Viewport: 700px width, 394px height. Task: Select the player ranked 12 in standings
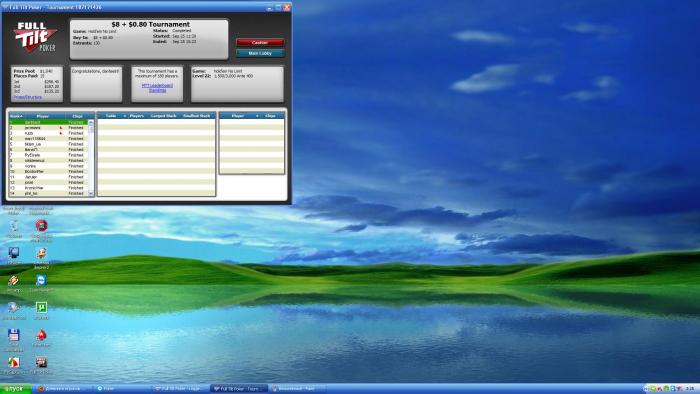[x=48, y=182]
